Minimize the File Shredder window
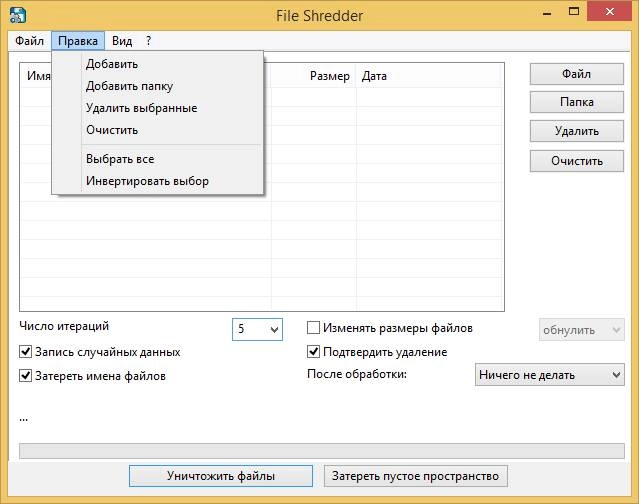 pos(547,13)
